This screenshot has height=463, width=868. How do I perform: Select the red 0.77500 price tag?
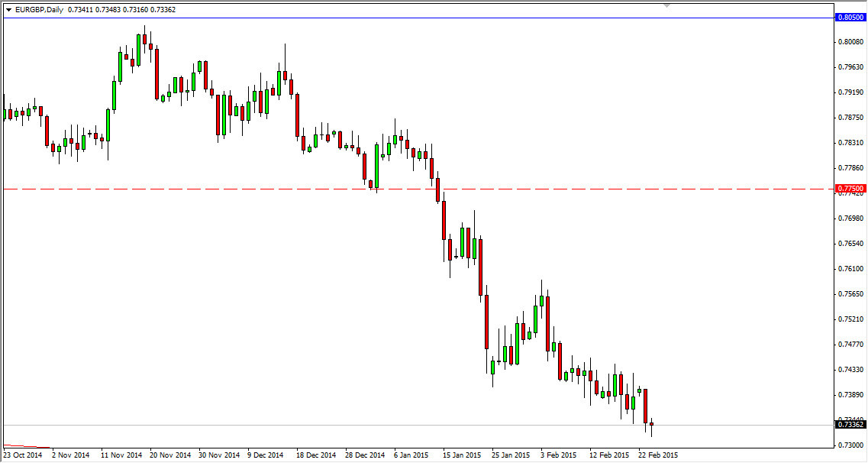tap(850, 187)
